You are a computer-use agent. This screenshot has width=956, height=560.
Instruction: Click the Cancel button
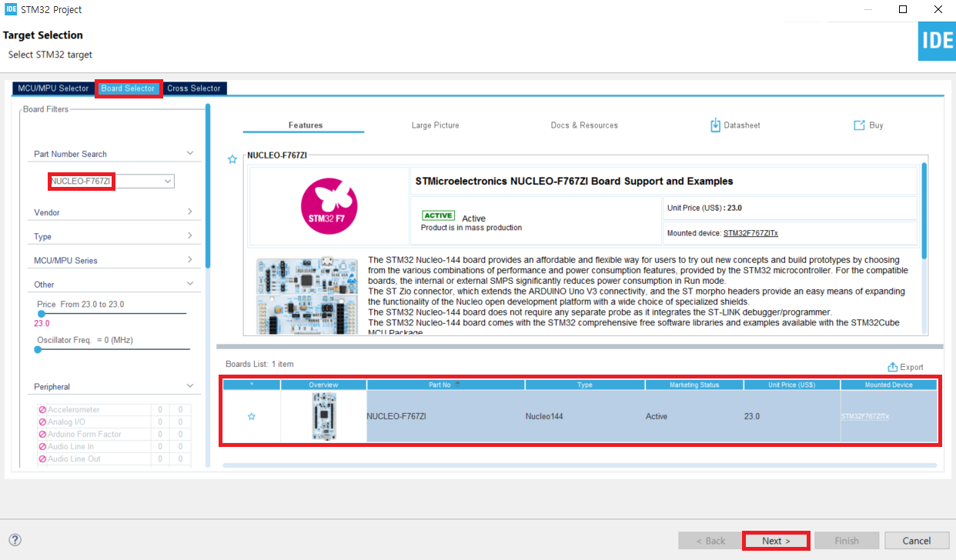917,541
